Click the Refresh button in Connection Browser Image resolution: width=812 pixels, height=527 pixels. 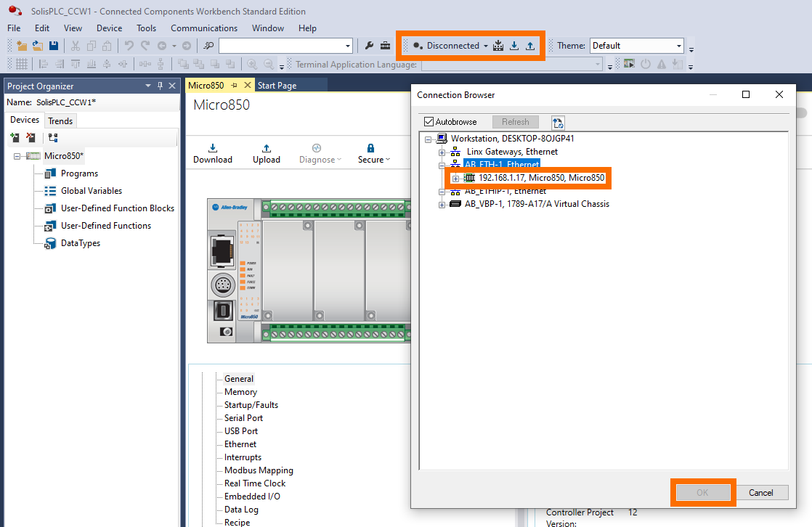click(515, 122)
